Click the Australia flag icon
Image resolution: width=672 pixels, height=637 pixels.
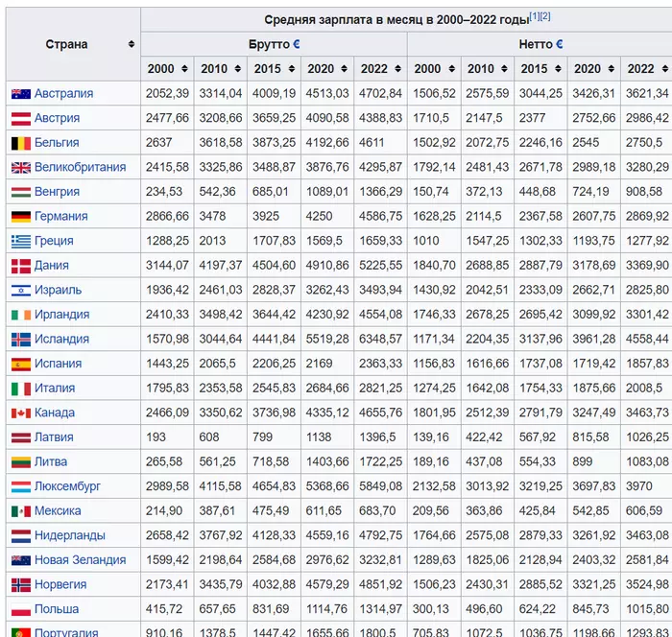[x=21, y=94]
